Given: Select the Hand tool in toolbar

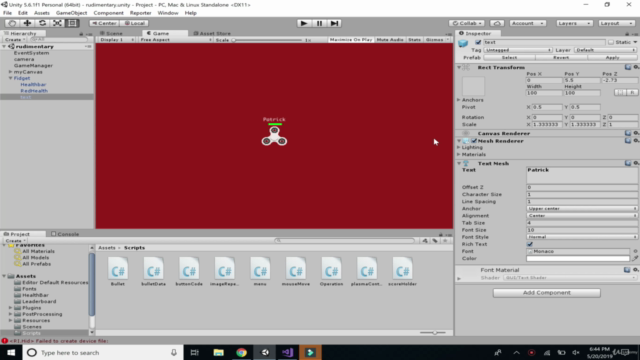Looking at the screenshot, I should click(x=12, y=23).
